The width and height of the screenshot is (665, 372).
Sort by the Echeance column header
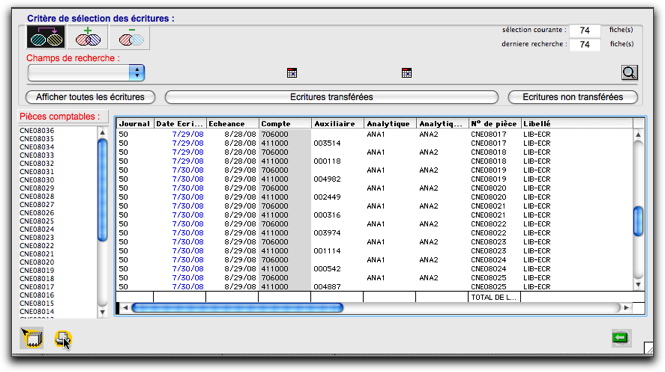point(232,123)
